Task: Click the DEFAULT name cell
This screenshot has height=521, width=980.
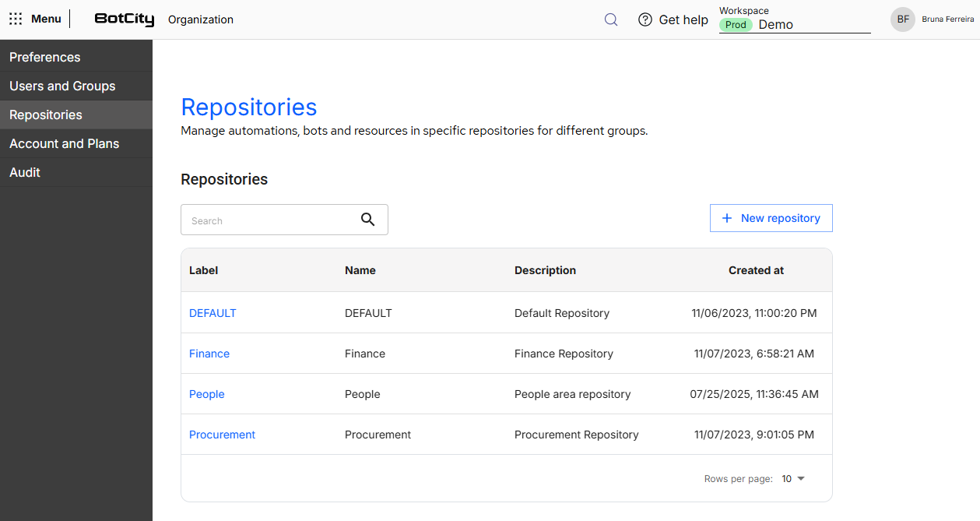Action: (x=368, y=313)
